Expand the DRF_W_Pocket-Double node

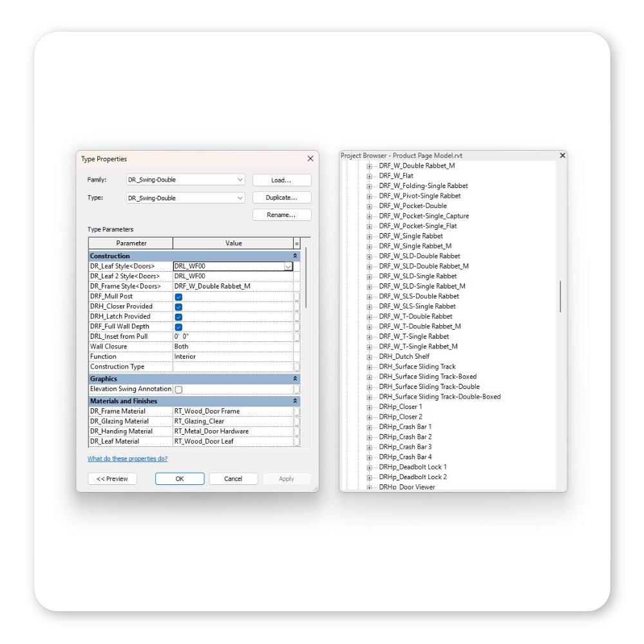point(369,207)
